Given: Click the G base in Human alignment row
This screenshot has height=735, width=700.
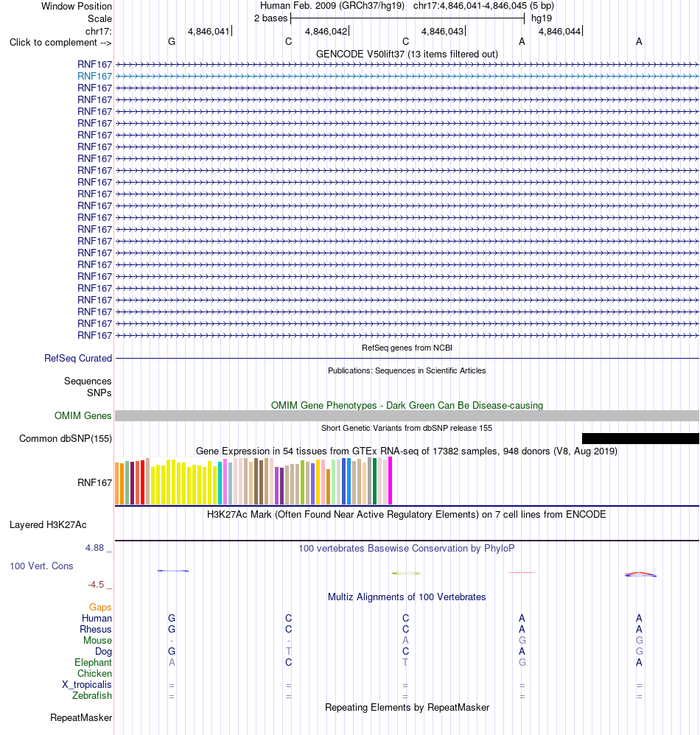Looking at the screenshot, I should pyautogui.click(x=172, y=619).
